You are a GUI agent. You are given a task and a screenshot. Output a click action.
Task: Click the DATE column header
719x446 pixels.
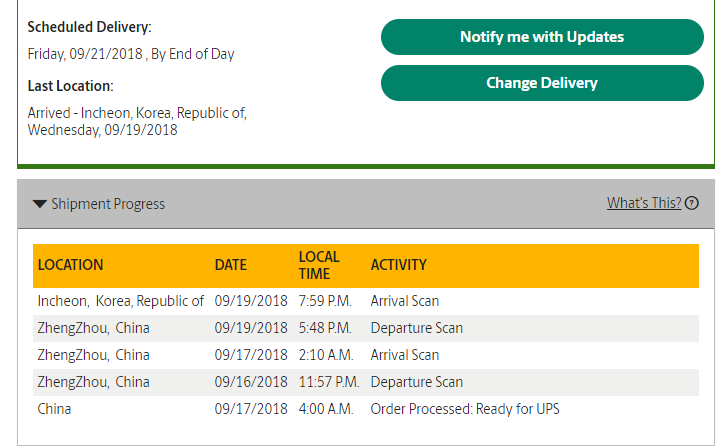(231, 265)
